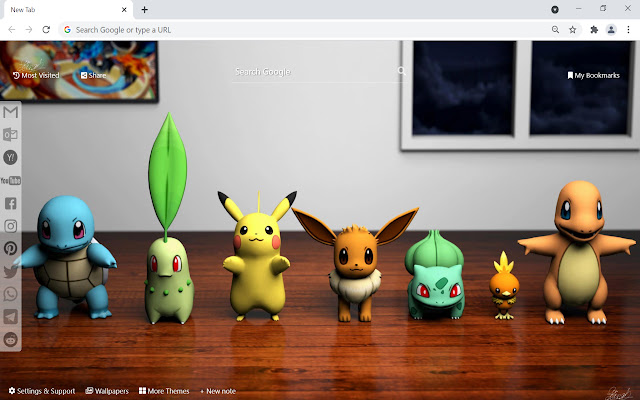Open Pinterest shortcut in sidebar
The width and height of the screenshot is (640, 400).
(11, 248)
